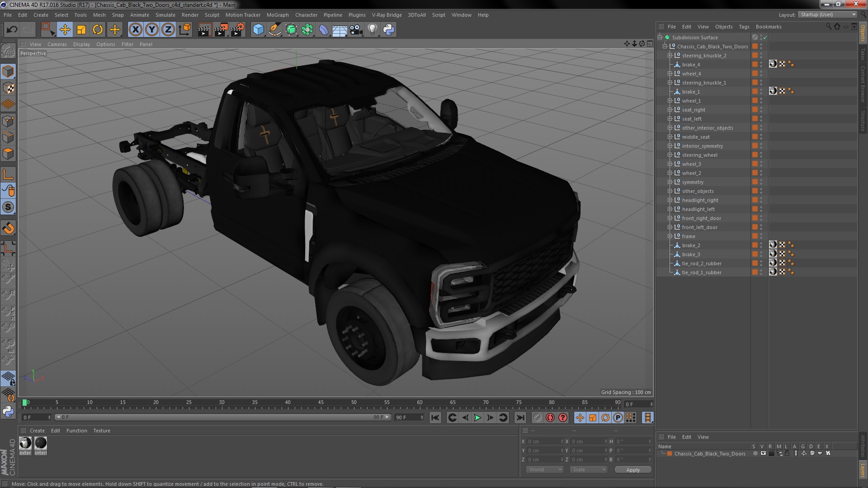Toggle X axis lock

(x=135, y=30)
